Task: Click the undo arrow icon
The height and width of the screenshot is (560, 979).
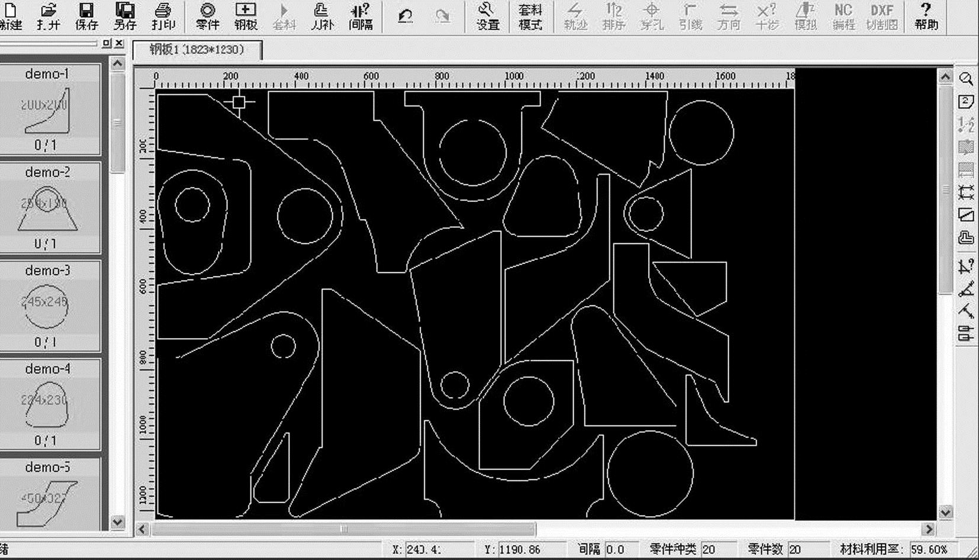Action: [x=405, y=16]
